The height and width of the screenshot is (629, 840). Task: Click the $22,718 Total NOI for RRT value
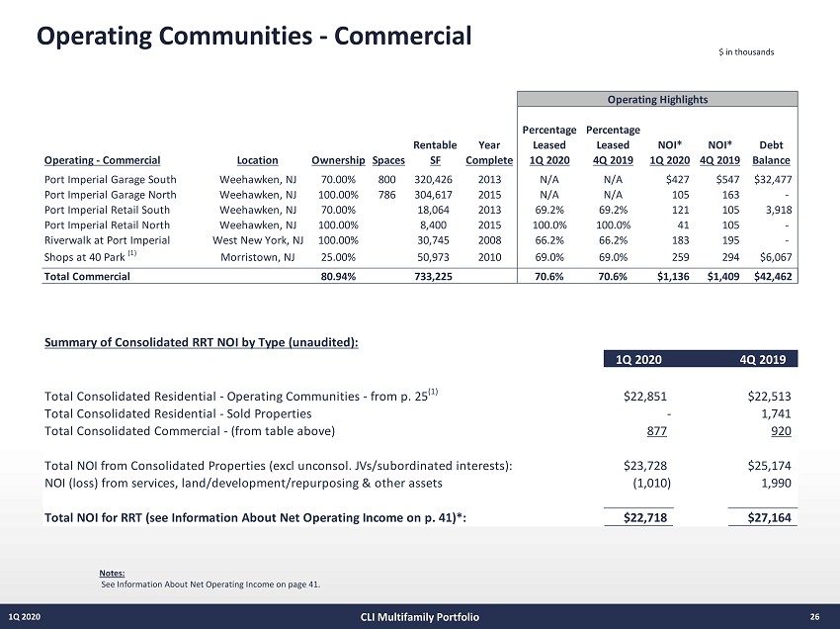click(x=647, y=517)
